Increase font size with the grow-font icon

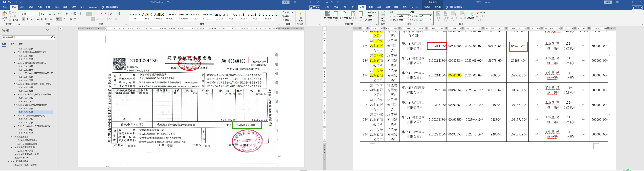[x=50, y=14]
